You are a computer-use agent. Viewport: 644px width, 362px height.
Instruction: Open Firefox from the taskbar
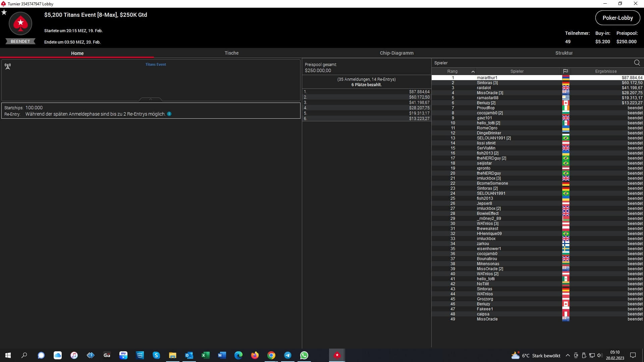(x=255, y=355)
